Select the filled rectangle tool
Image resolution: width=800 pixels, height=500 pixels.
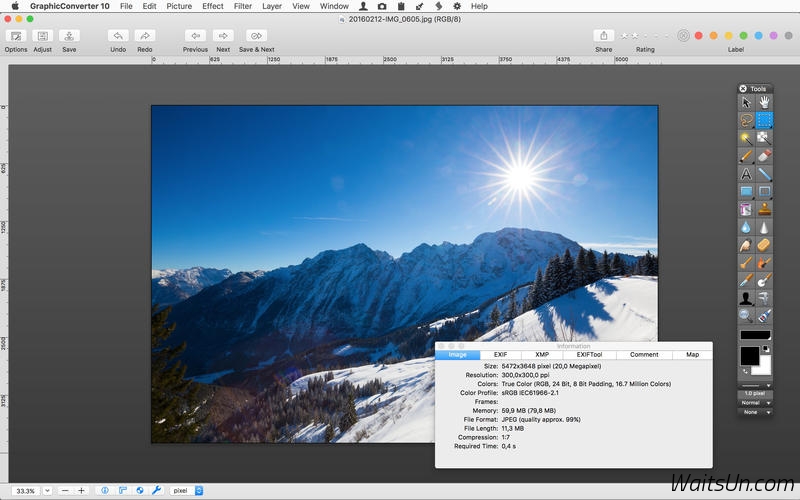coord(746,192)
